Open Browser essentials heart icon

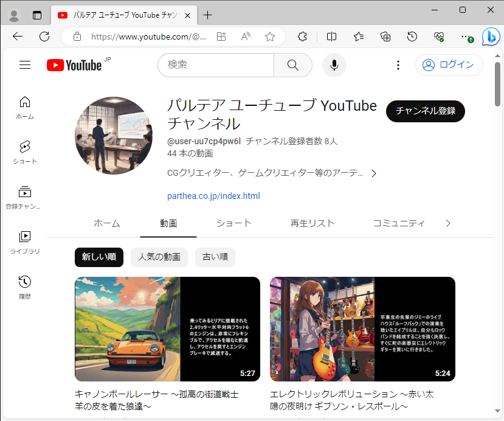click(x=439, y=37)
